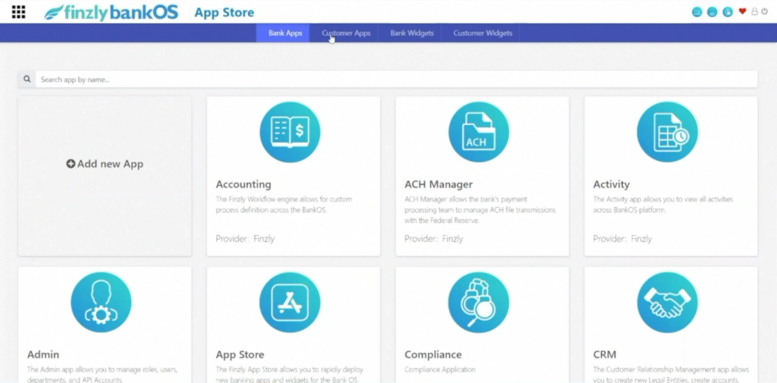Screen dimensions: 777x383
Task: Click the Accounting title
Action: click(243, 184)
